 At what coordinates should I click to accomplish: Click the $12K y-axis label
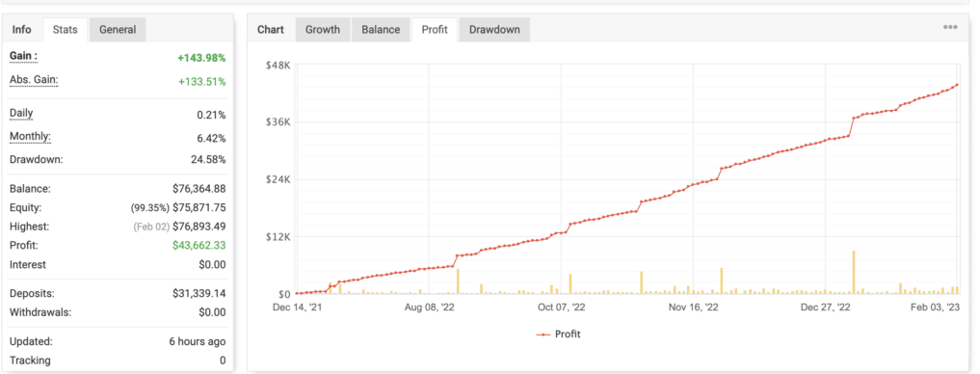point(278,237)
